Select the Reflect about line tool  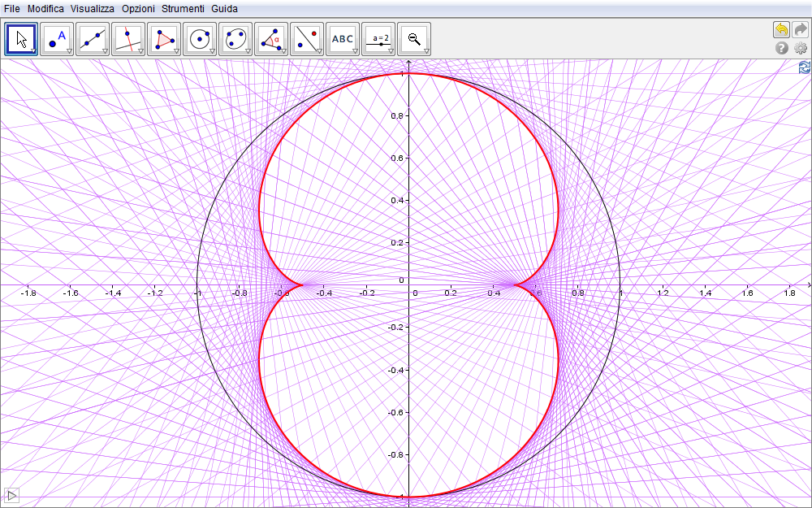(x=307, y=38)
